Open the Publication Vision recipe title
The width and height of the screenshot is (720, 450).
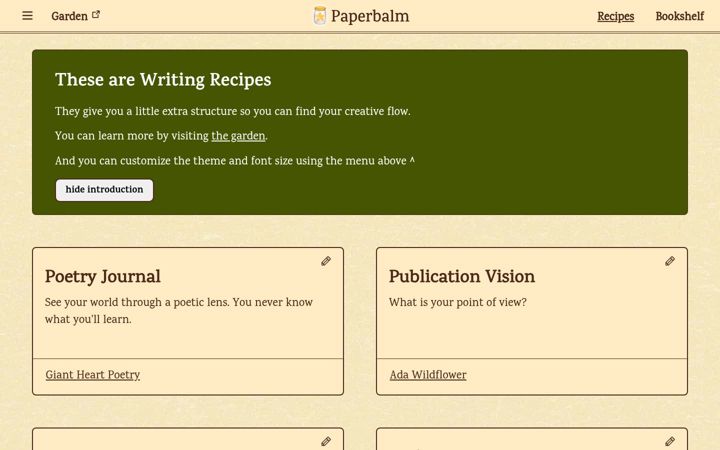[x=462, y=276]
